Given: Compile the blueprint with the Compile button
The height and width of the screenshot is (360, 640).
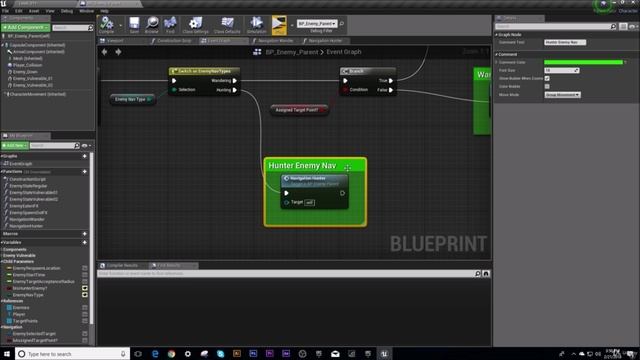Looking at the screenshot, I should click(107, 24).
